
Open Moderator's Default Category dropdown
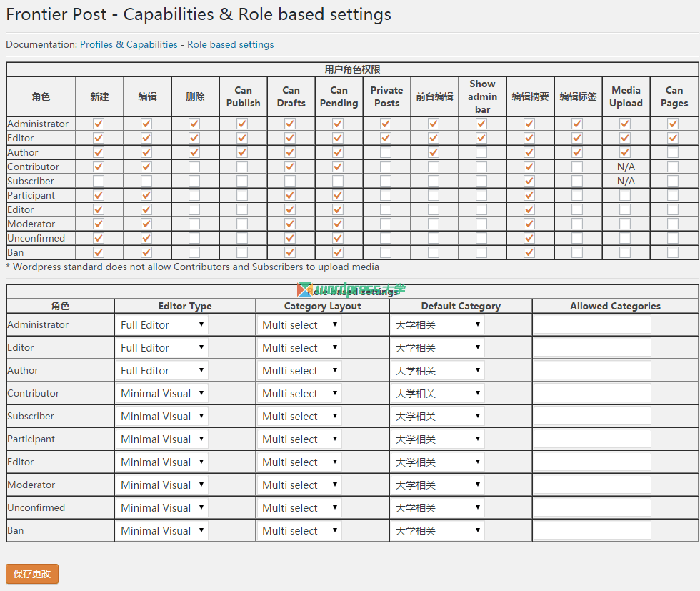pyautogui.click(x=438, y=485)
